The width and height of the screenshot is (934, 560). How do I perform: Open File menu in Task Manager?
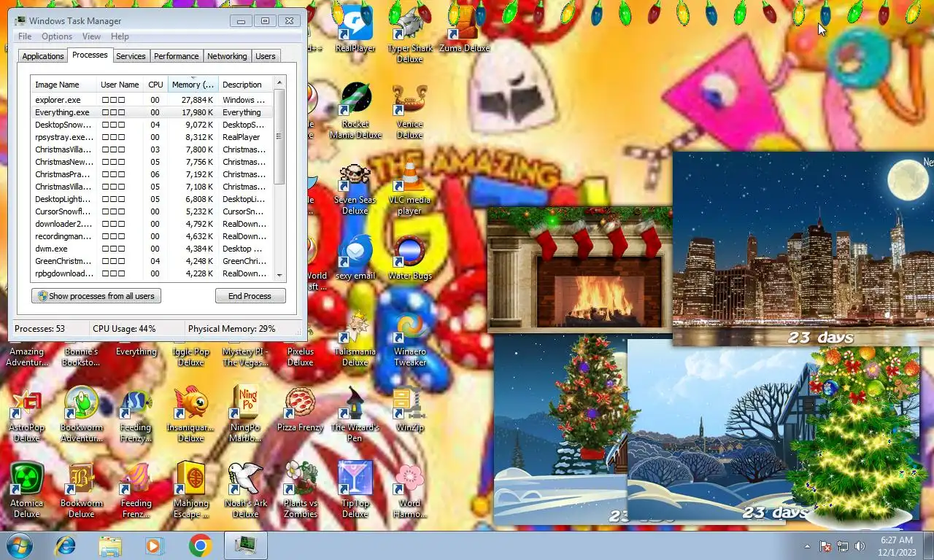click(x=25, y=36)
